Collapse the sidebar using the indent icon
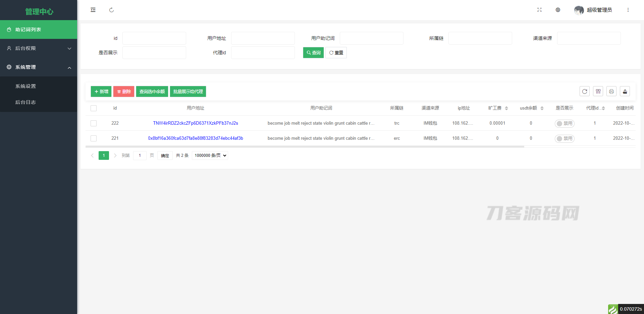Screen dimensions: 644x314 tap(93, 10)
